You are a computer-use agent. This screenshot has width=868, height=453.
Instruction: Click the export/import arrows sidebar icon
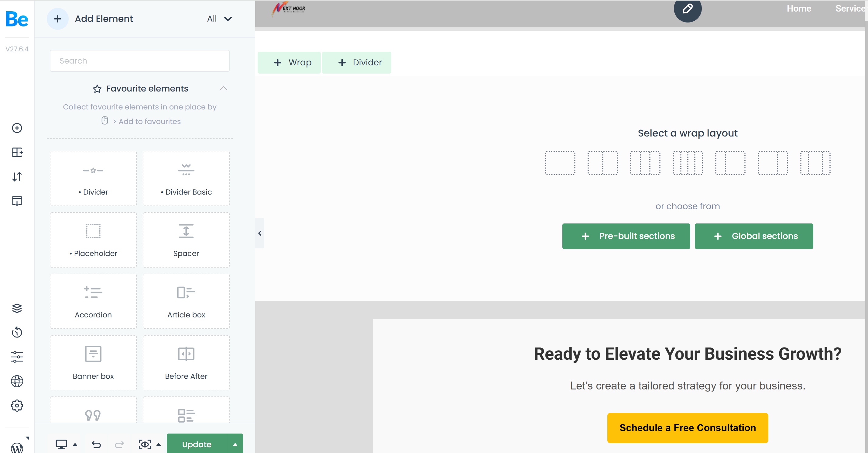[17, 176]
